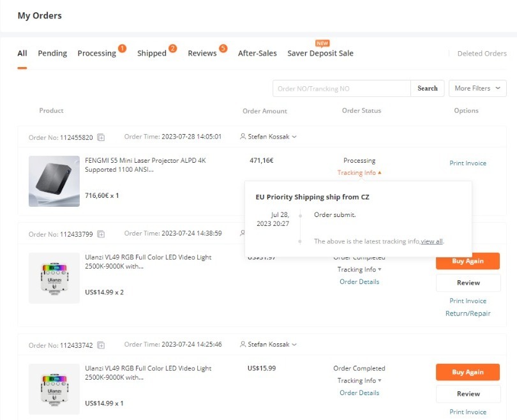Expand Stefan Kossak recipient for order 112455820
517x420 pixels.
[268, 137]
